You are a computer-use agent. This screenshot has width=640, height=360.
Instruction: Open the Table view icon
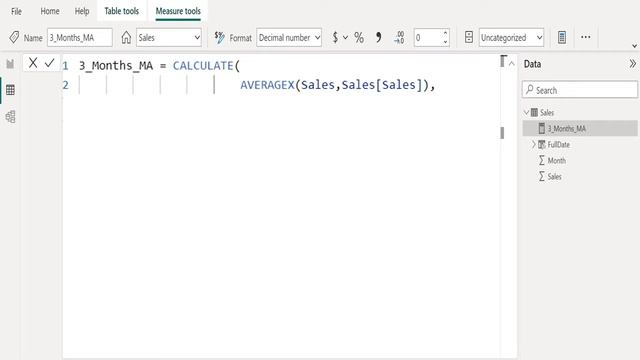[x=10, y=90]
